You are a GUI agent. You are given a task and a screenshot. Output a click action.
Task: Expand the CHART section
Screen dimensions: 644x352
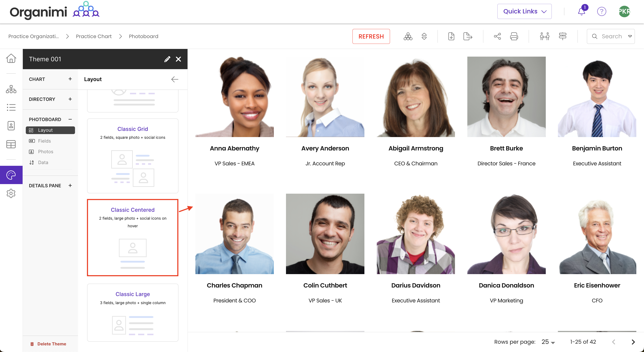[70, 79]
